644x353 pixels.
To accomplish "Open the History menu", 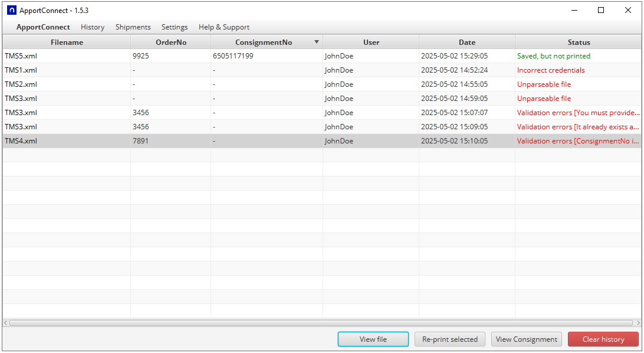I will 93,27.
